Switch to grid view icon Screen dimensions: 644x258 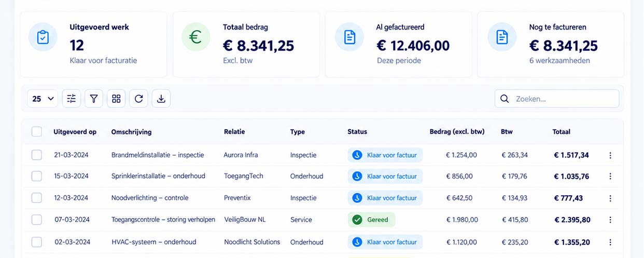pyautogui.click(x=116, y=99)
